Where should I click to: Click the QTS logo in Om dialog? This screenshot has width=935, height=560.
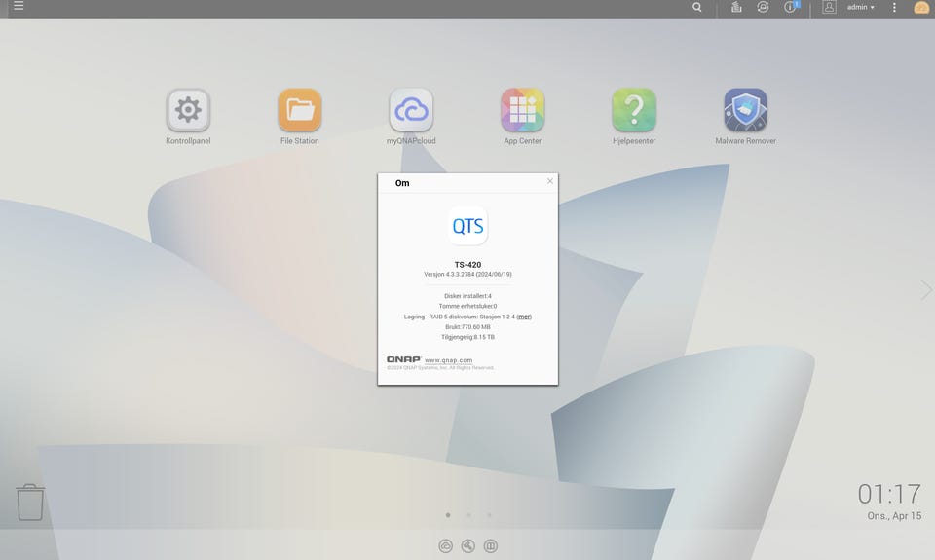coord(467,226)
